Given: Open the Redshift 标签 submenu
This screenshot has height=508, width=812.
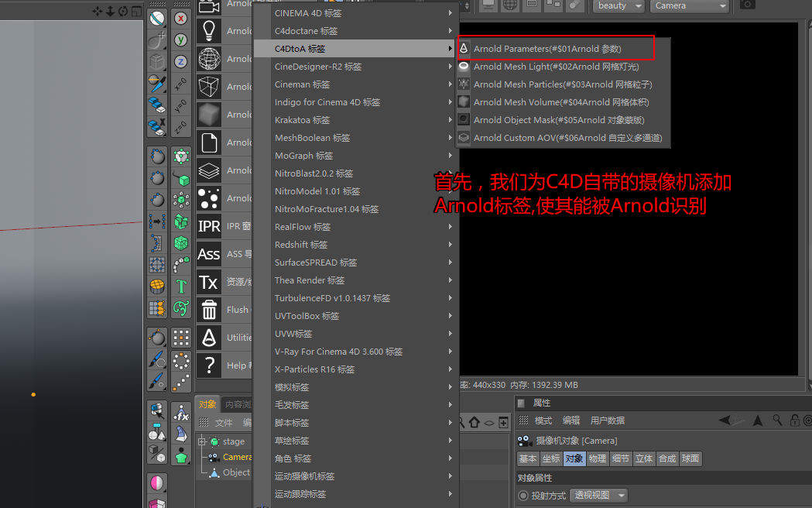Looking at the screenshot, I should click(356, 245).
